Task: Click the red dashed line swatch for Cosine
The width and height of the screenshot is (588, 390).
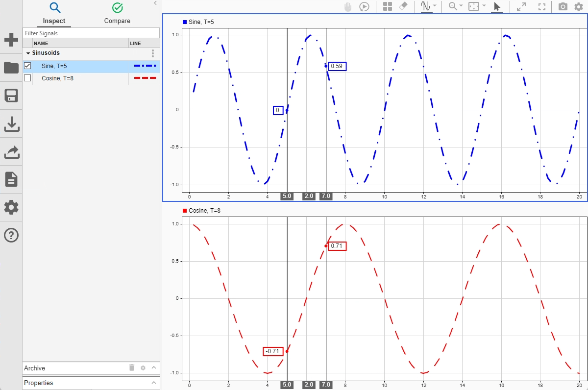Action: tap(145, 78)
